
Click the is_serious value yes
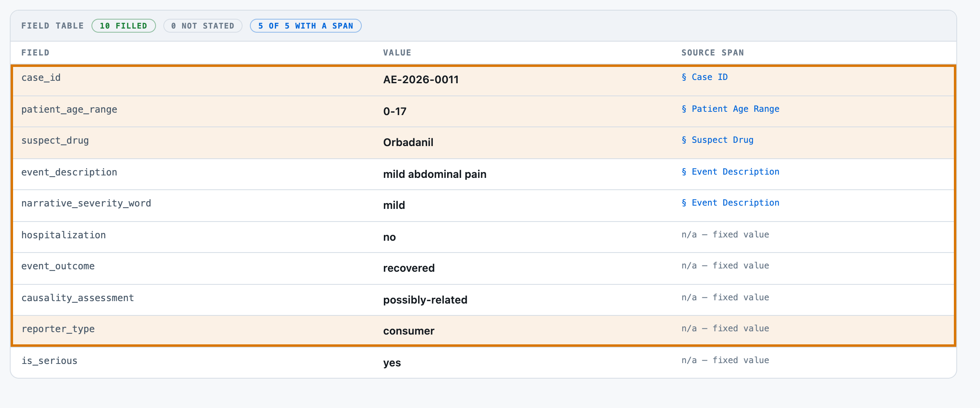[x=392, y=363]
